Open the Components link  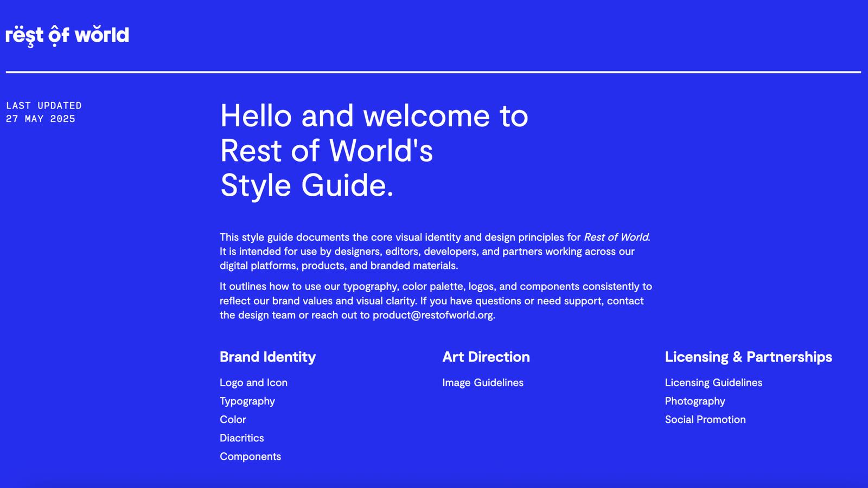coord(250,457)
